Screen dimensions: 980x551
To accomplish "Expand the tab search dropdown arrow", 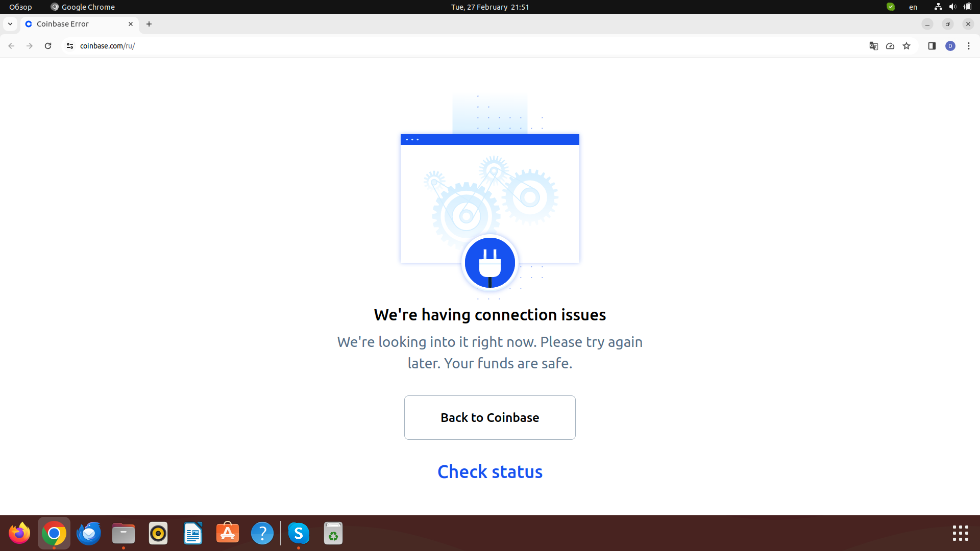I will click(10, 24).
